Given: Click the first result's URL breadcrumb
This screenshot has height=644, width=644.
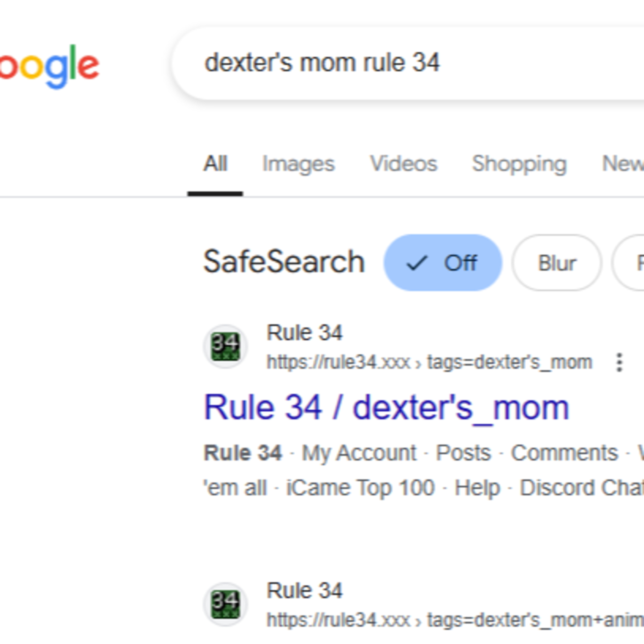Looking at the screenshot, I should pyautogui.click(x=429, y=362).
